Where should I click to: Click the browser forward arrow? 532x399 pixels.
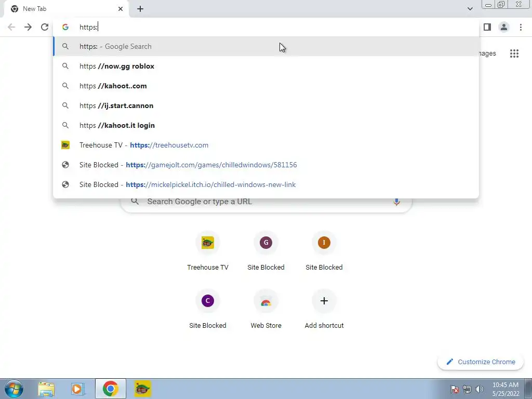pos(28,27)
